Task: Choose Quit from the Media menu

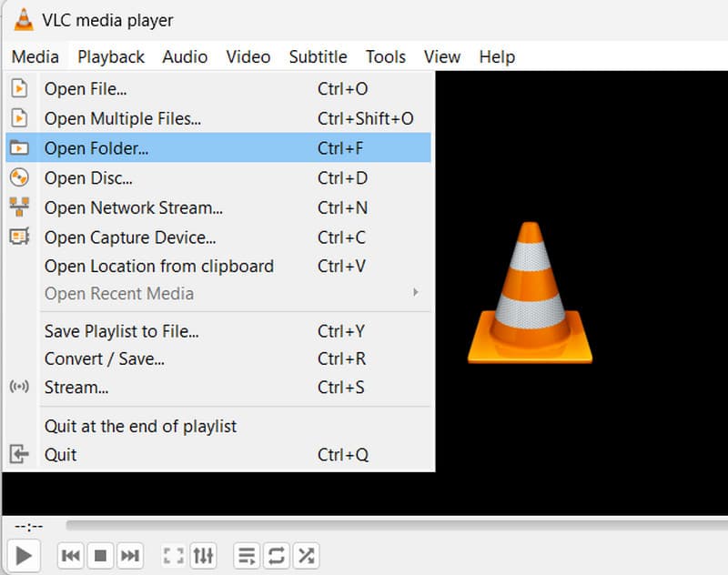Action: 218,454
